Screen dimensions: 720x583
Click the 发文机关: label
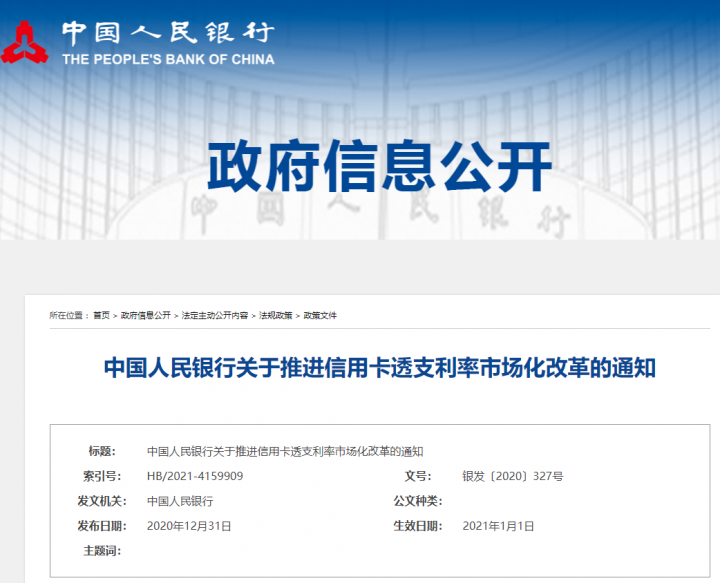102,501
